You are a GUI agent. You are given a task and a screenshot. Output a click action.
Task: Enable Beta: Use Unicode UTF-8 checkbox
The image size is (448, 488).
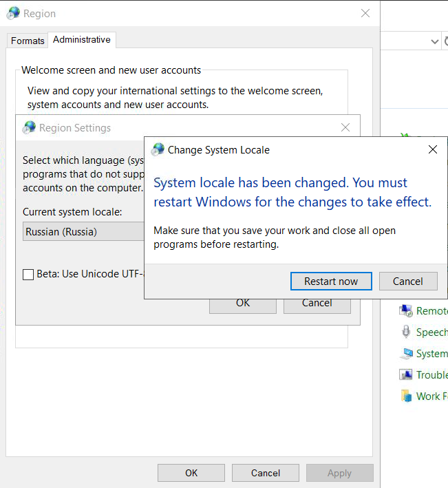pyautogui.click(x=28, y=274)
